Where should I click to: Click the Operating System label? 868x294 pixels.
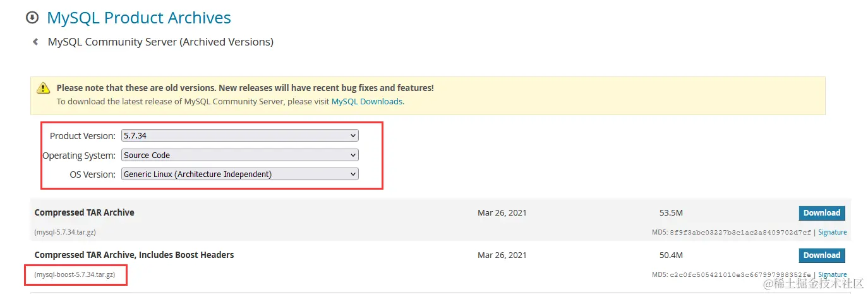(x=79, y=156)
